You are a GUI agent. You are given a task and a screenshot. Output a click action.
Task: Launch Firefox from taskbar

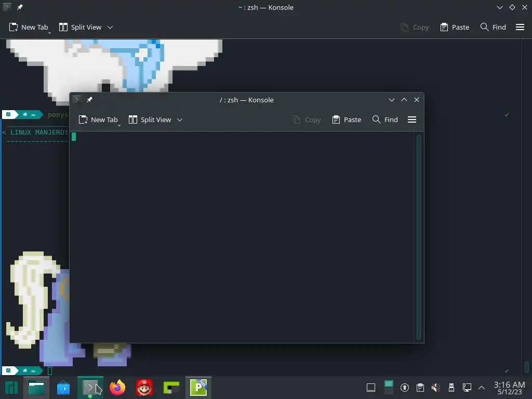117,388
